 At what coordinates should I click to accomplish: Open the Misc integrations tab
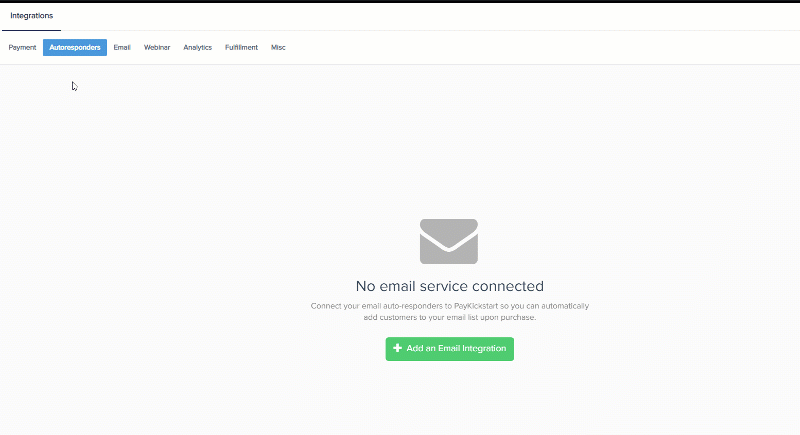click(x=278, y=47)
